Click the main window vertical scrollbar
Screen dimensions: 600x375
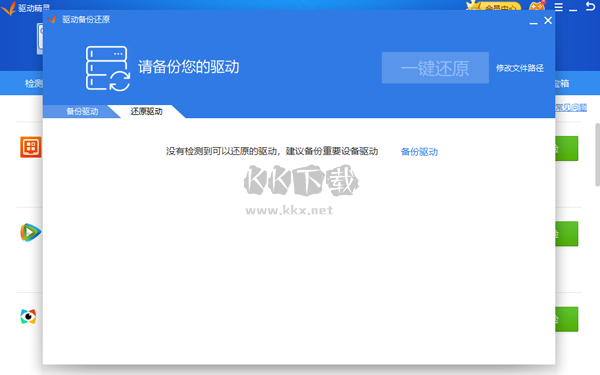597,154
